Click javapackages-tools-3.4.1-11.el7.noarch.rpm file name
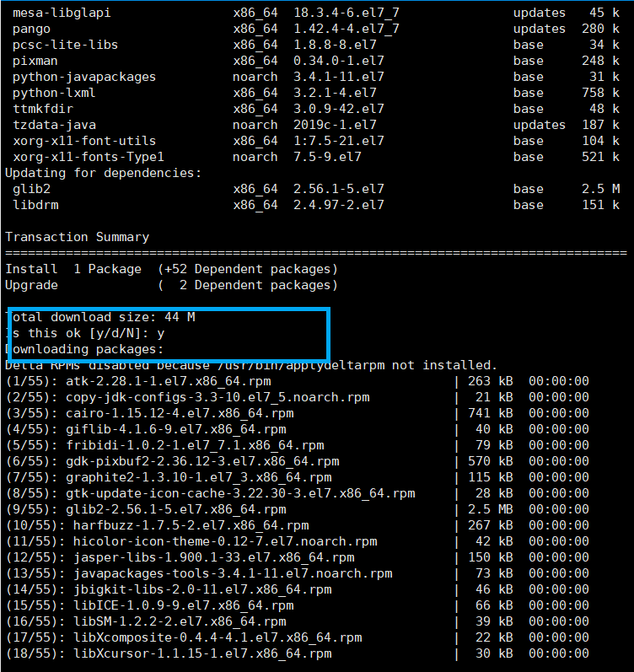Viewport: 634px width, 672px height. 233,574
